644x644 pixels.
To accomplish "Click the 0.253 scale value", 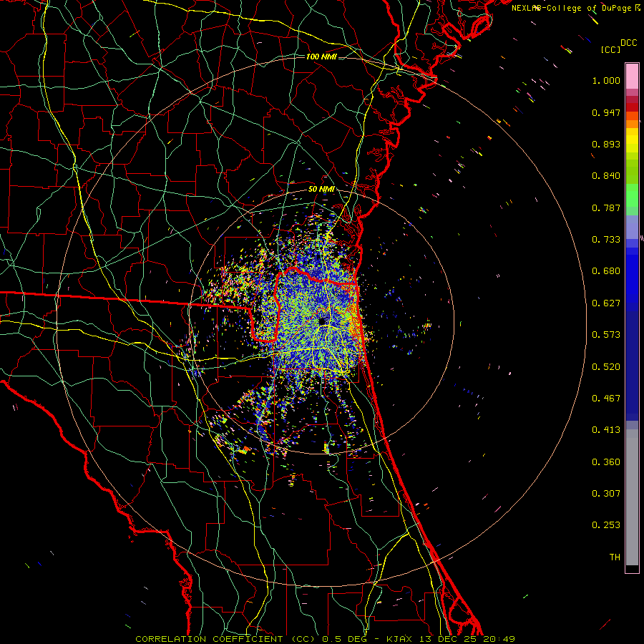I will tap(606, 525).
